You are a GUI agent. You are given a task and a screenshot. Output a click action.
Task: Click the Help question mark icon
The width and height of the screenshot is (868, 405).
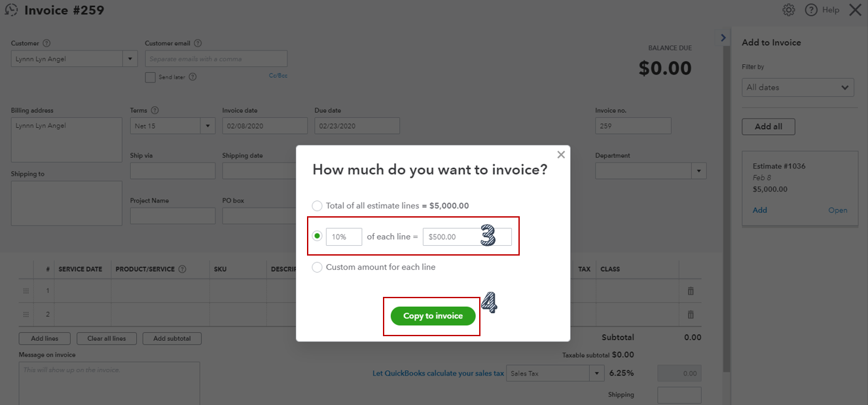click(811, 10)
